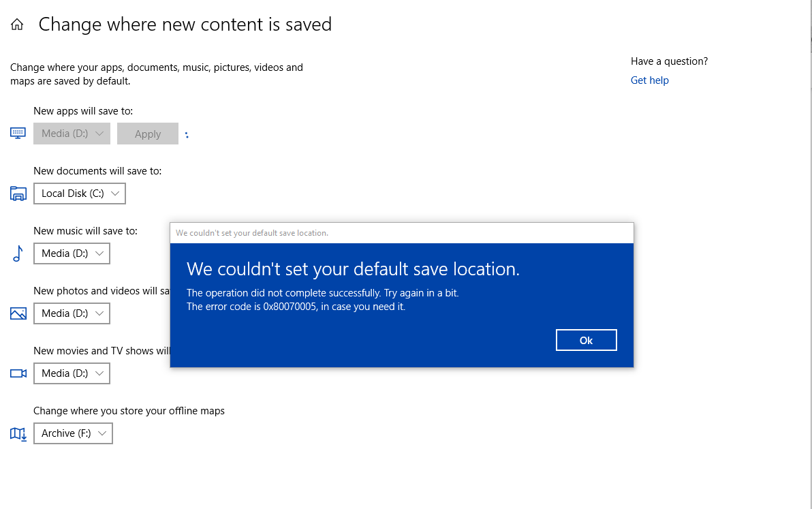Screen dimensions: 812x509
Task: Click 'Change where you store your offline maps' label
Action: [129, 411]
